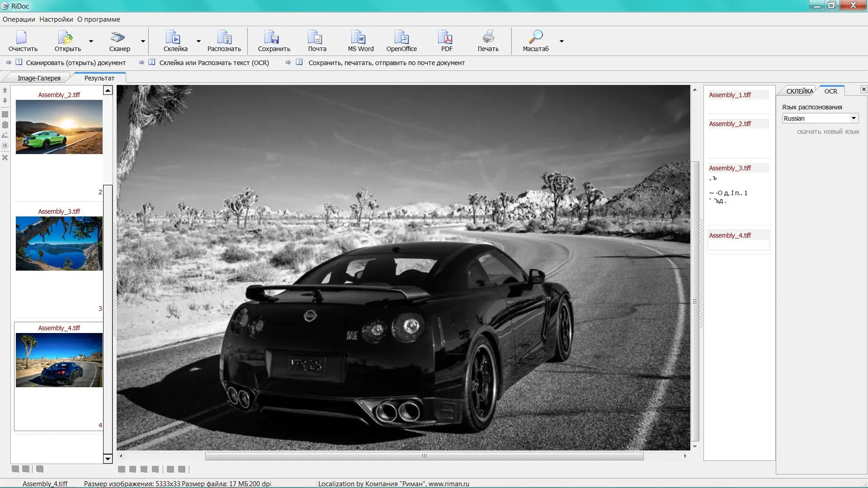Switch to the Image-Галерея tab
This screenshot has width=868, height=488.
point(39,78)
